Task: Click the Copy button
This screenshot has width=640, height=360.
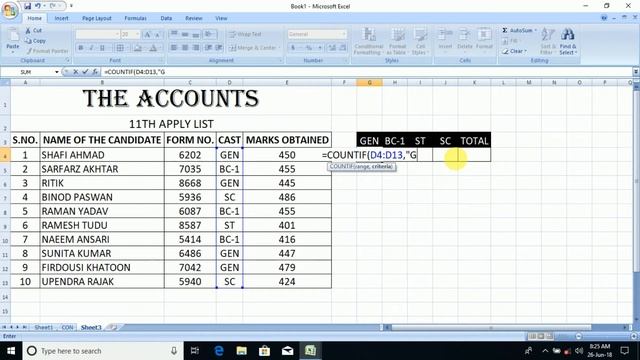Action: [35, 41]
